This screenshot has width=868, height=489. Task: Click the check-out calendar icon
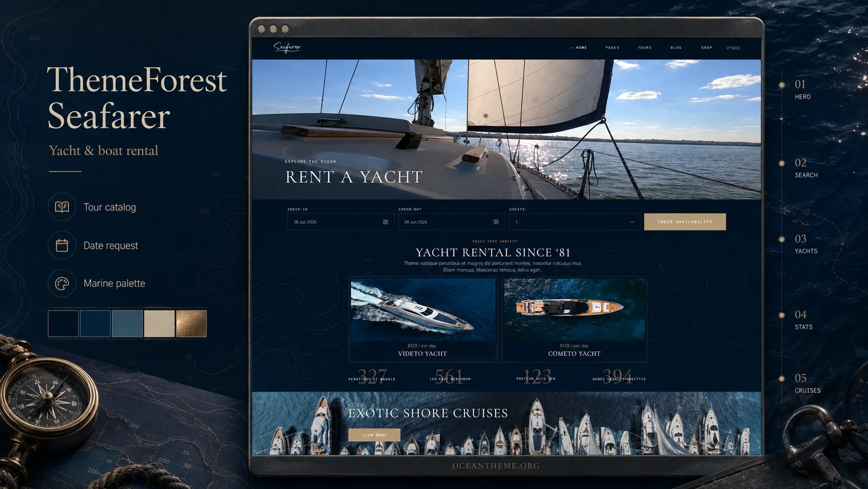(x=496, y=222)
